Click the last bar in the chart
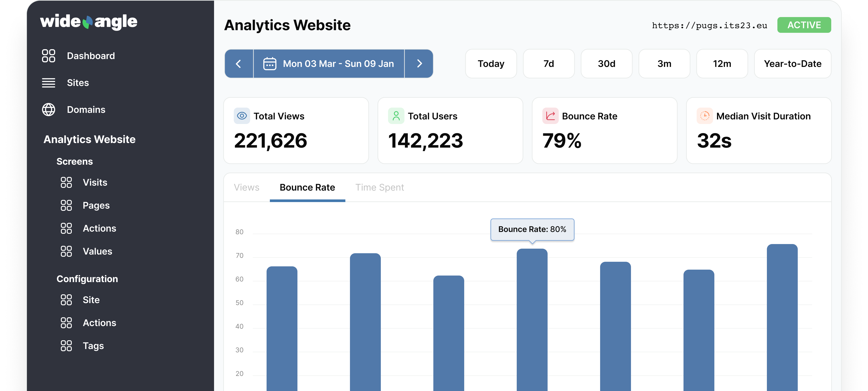Viewport: 868px width, 391px height. (782, 318)
